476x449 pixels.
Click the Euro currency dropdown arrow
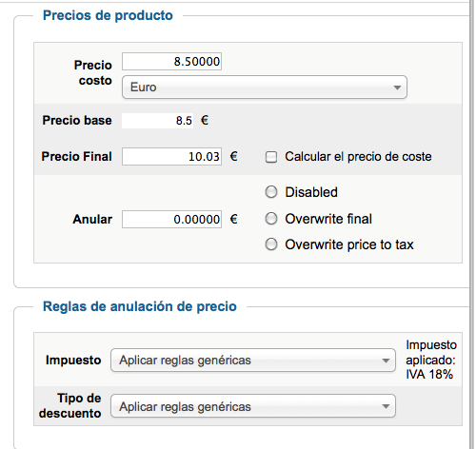point(397,88)
